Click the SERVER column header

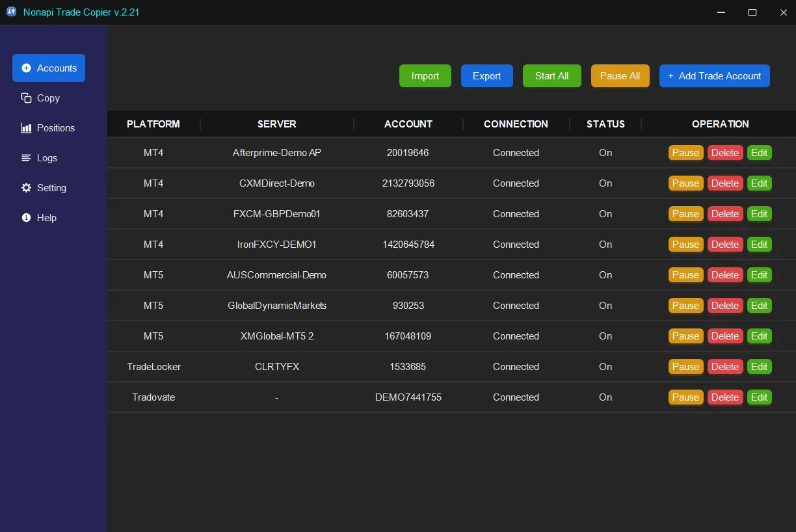click(277, 124)
